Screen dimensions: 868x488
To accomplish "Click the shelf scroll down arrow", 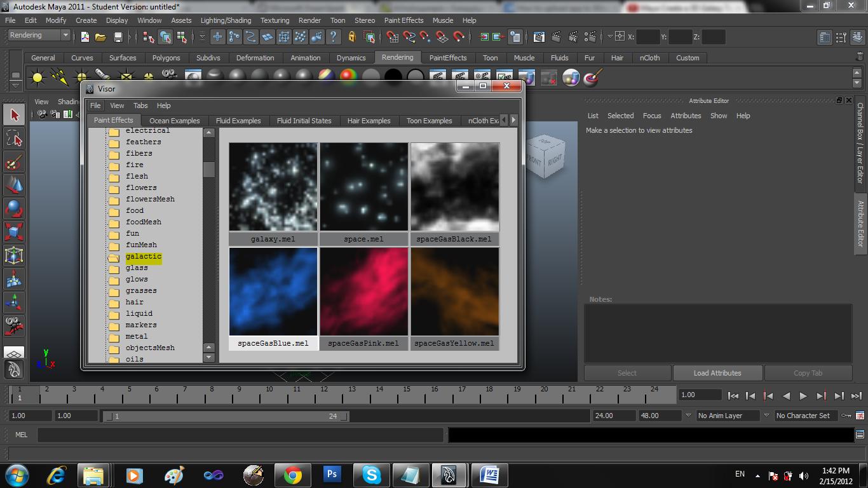I will 857,83.
